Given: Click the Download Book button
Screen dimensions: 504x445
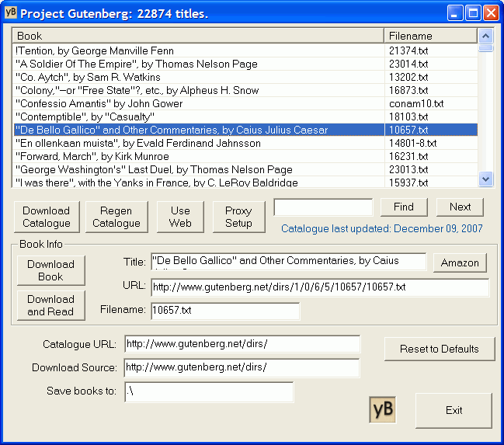Looking at the screenshot, I should 50,270.
